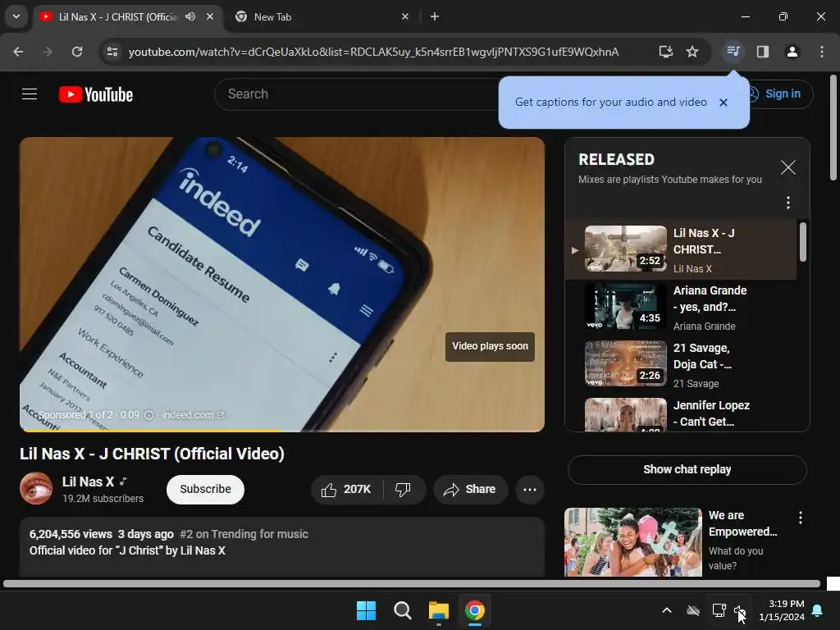This screenshot has height=630, width=840.
Task: Click #2 on Trending for music link
Action: pos(244,534)
